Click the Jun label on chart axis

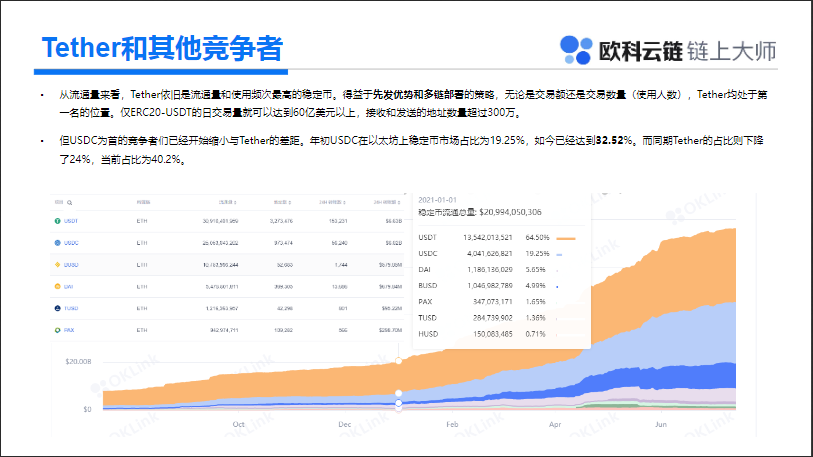tap(661, 424)
